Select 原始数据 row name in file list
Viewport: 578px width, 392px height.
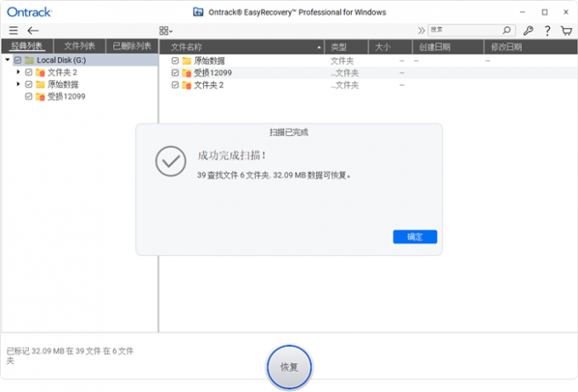(x=209, y=60)
